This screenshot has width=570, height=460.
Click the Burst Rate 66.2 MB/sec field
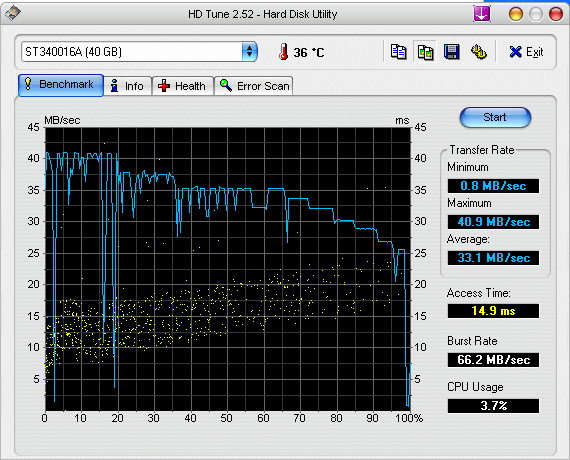coord(493,360)
